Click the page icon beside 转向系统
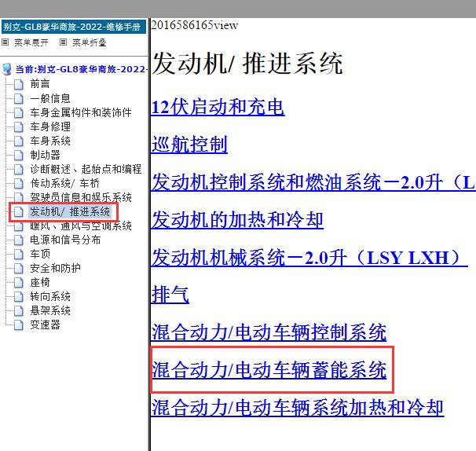The image size is (476, 451). [x=19, y=297]
